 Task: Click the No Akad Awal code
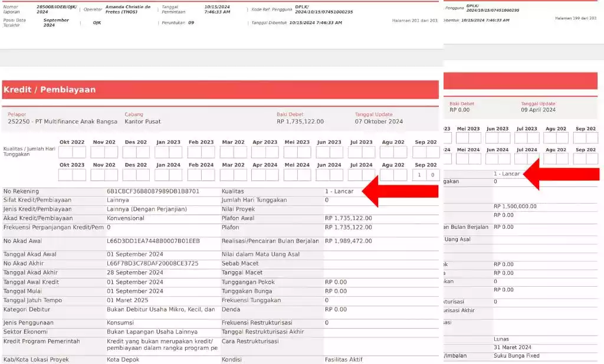click(153, 241)
